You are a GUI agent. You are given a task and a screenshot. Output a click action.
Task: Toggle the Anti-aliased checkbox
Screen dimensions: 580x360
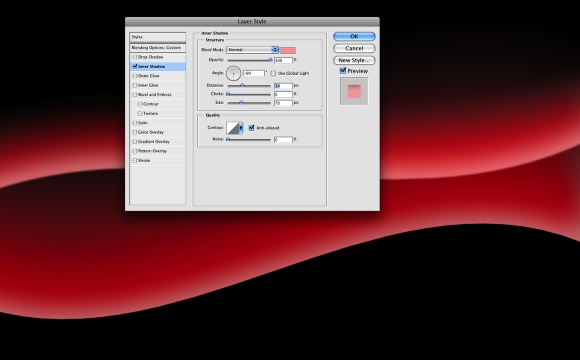coord(252,128)
